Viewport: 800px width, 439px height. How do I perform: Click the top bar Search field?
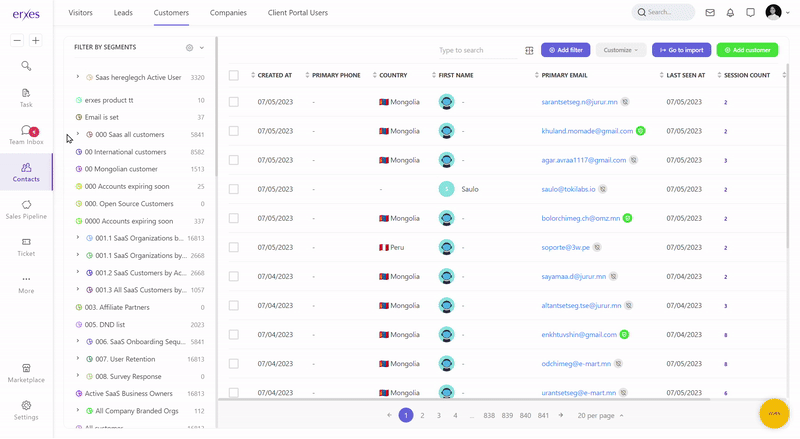pos(663,12)
